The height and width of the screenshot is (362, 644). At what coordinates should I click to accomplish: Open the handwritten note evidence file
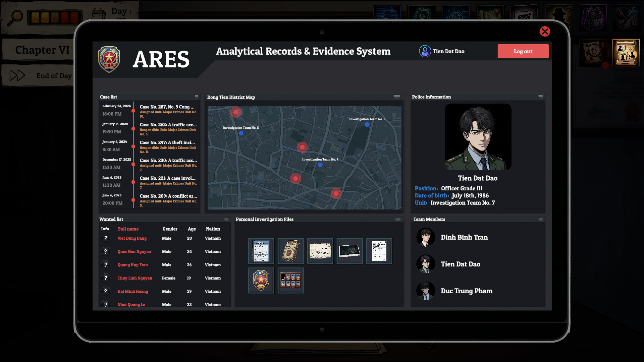(320, 251)
